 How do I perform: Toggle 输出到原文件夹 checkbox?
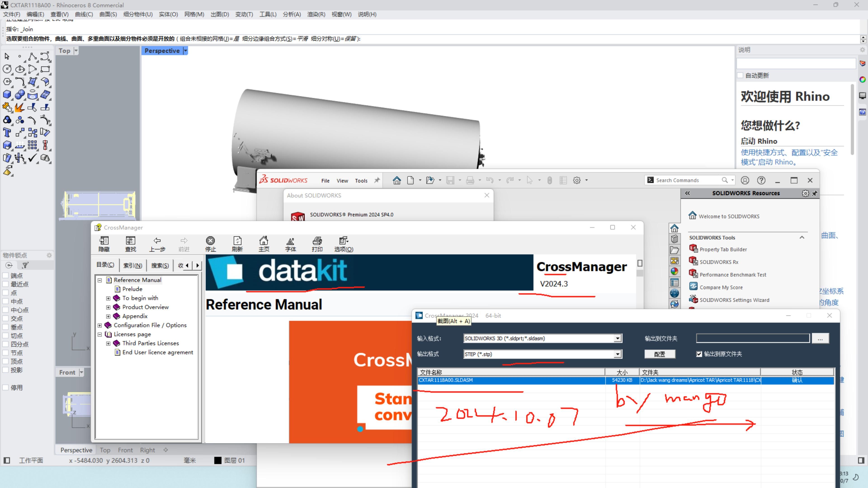tap(699, 354)
